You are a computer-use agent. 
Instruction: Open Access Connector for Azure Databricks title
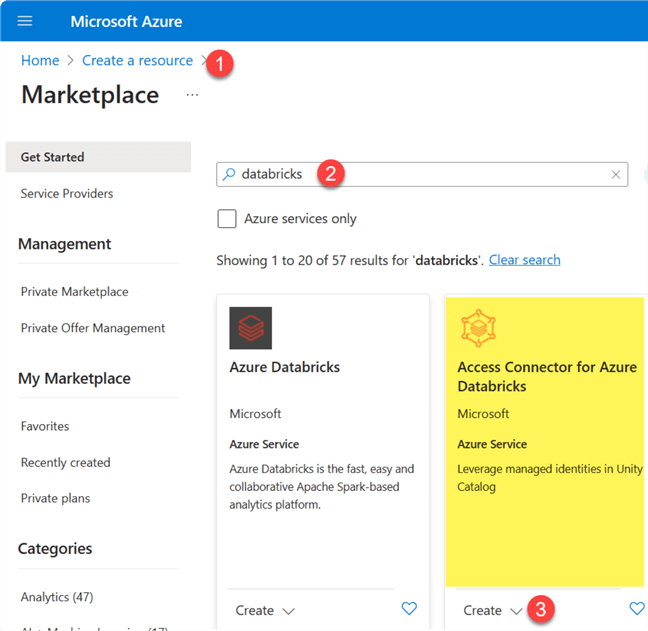point(547,376)
